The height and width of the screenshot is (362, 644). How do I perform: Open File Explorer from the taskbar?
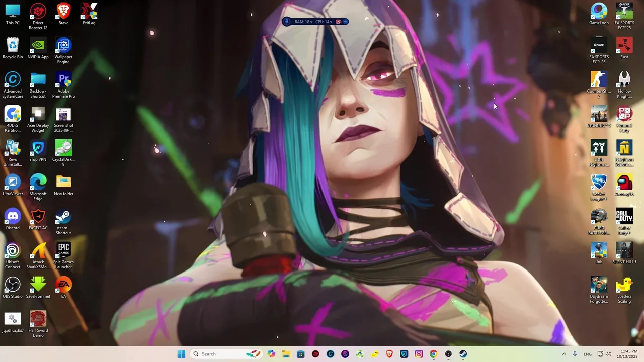[x=286, y=354]
